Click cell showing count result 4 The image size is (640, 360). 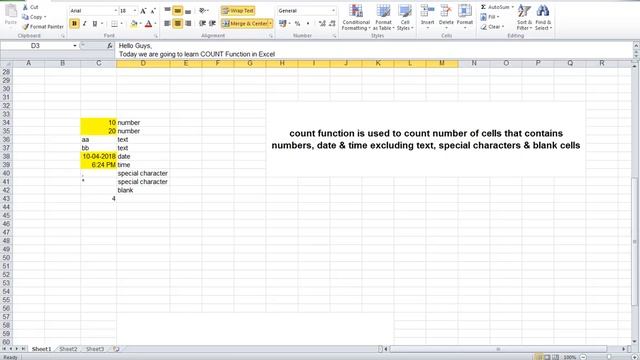pyautogui.click(x=98, y=198)
